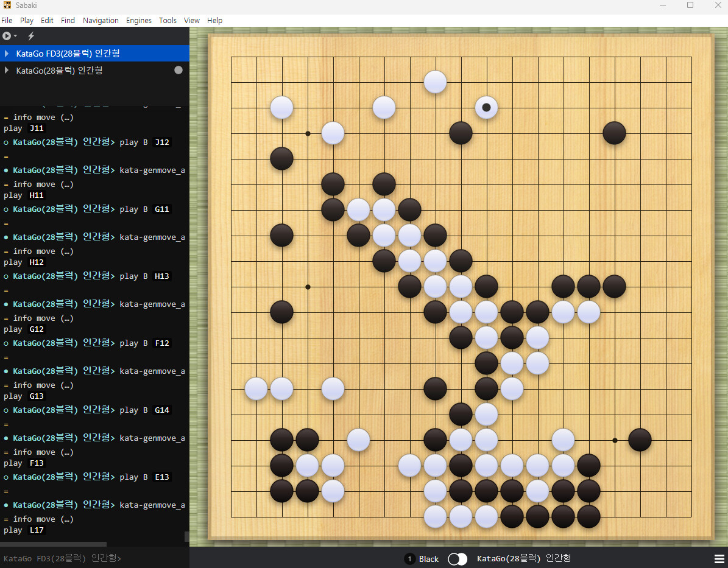Click the J11 move coordinate in console
Screen dimensions: 728x568
coord(37,128)
